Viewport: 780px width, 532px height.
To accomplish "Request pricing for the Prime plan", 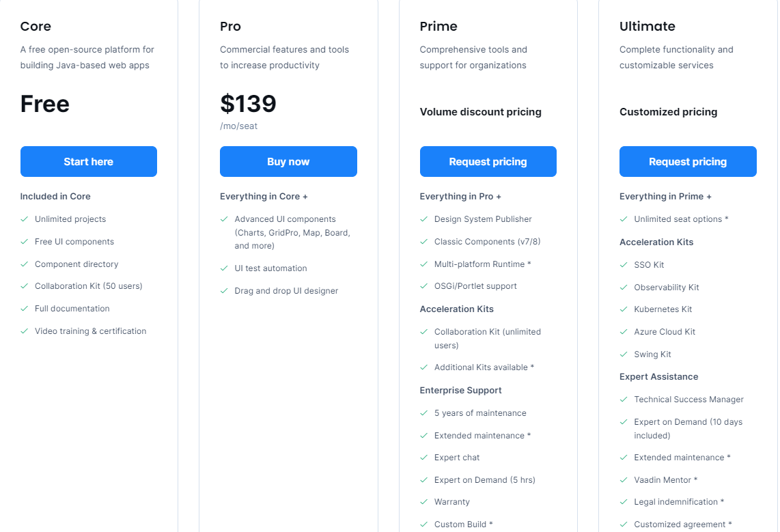I will 488,162.
